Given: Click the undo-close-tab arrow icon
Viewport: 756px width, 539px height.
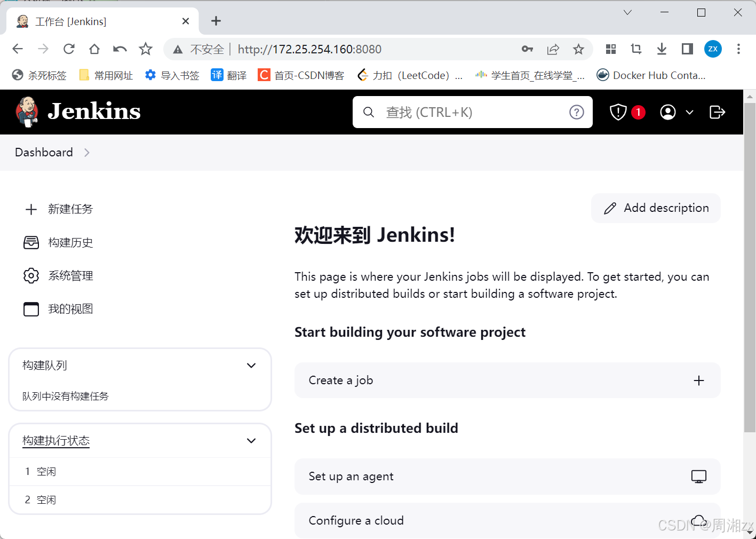Looking at the screenshot, I should (x=120, y=49).
